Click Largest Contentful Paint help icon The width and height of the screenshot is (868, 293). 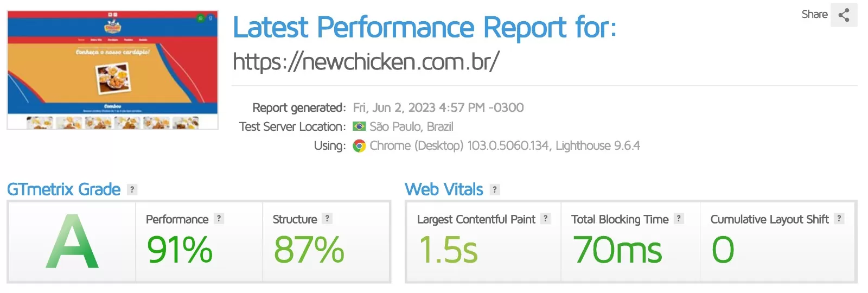(x=546, y=219)
